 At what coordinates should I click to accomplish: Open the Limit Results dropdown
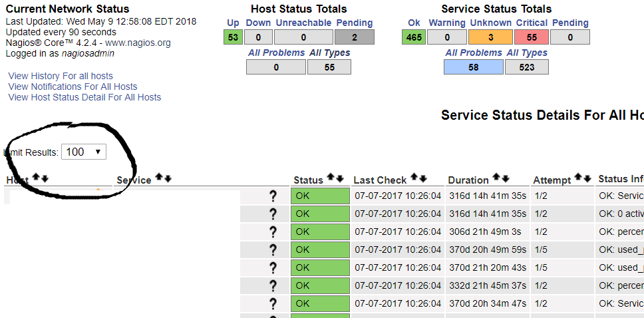[x=83, y=152]
